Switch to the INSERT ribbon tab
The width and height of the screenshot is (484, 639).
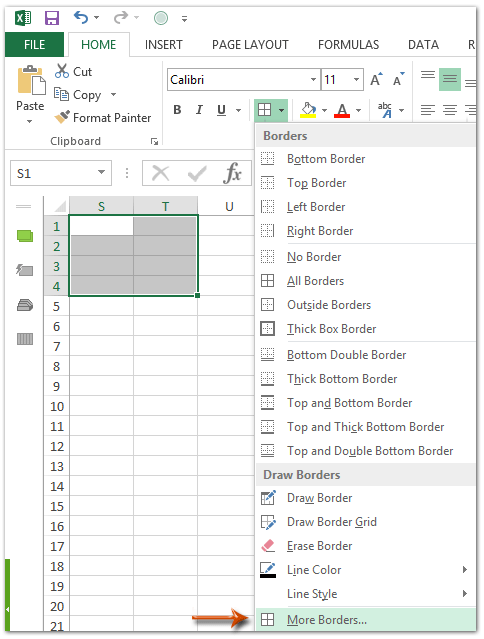coord(163,44)
